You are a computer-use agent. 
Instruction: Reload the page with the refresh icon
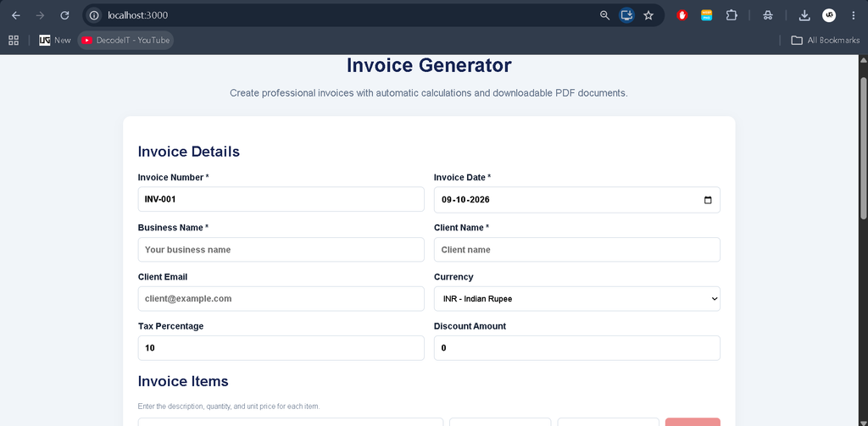64,15
